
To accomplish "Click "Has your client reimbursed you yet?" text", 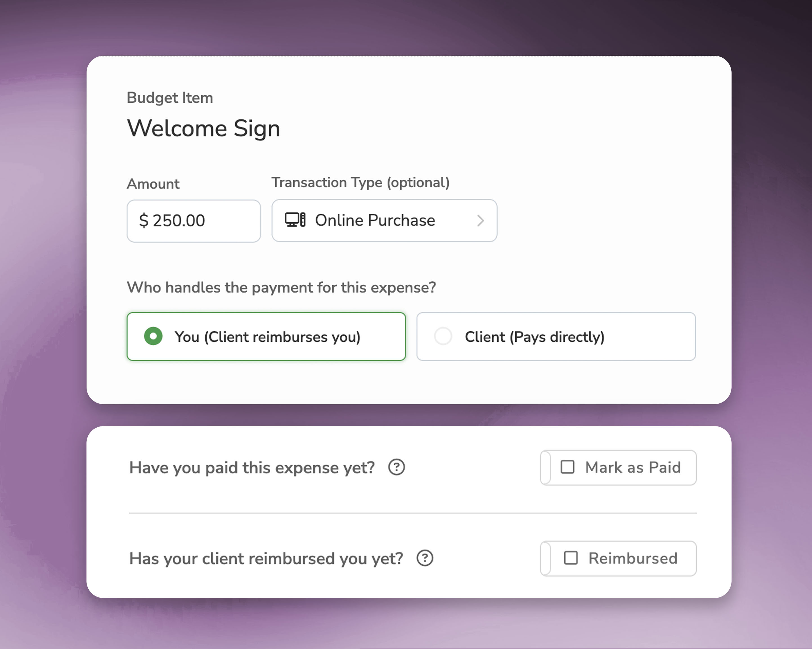I will (x=266, y=559).
